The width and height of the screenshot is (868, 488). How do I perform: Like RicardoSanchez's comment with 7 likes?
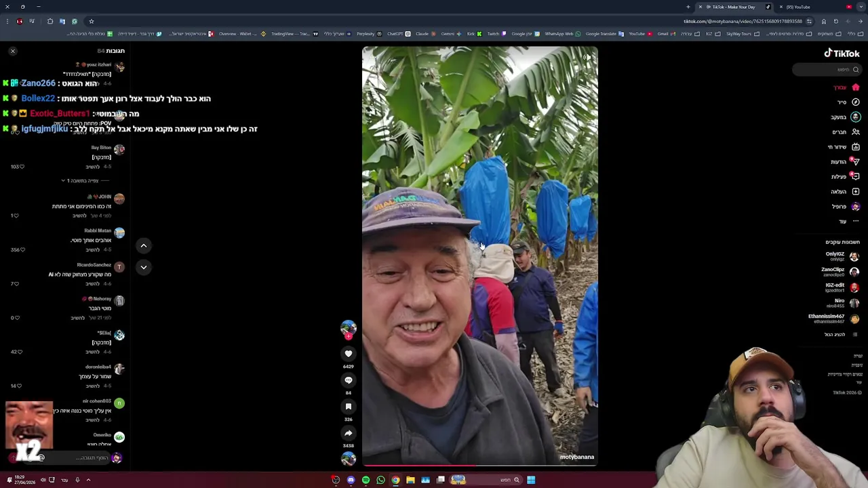[16, 284]
